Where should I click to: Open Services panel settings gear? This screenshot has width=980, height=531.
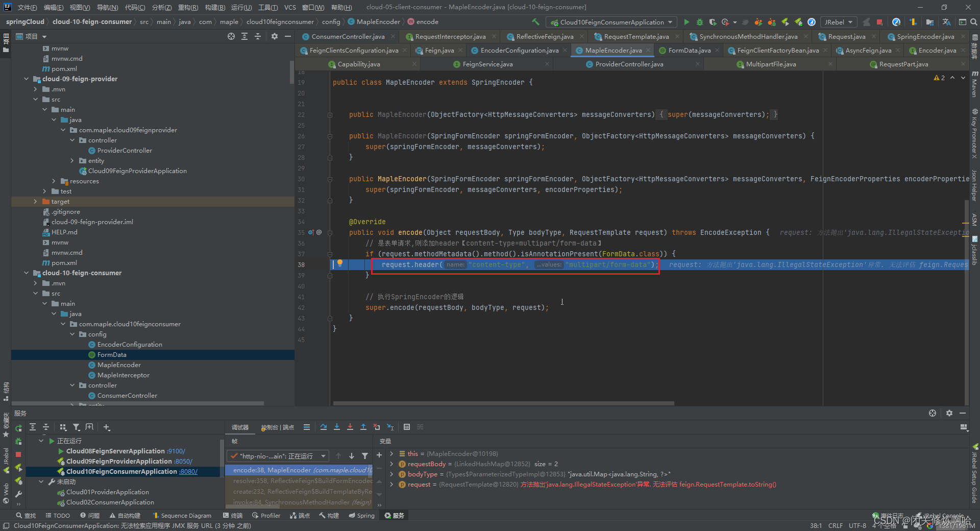(x=949, y=413)
